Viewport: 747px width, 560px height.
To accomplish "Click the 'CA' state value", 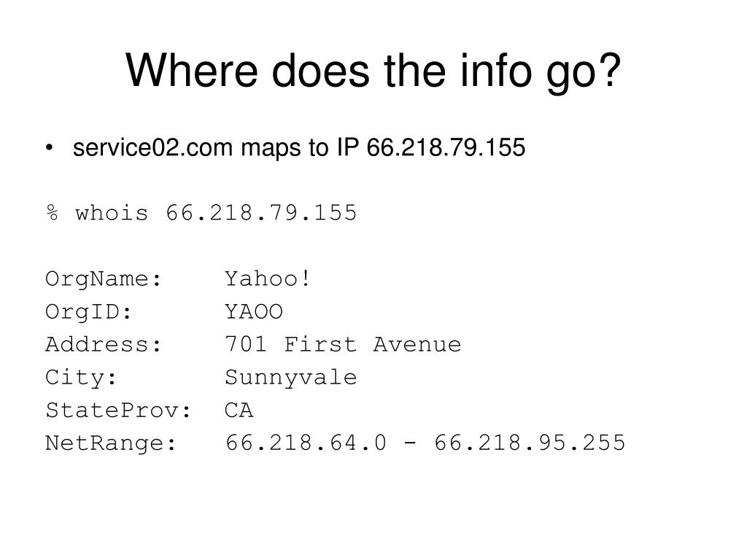I will [x=239, y=411].
